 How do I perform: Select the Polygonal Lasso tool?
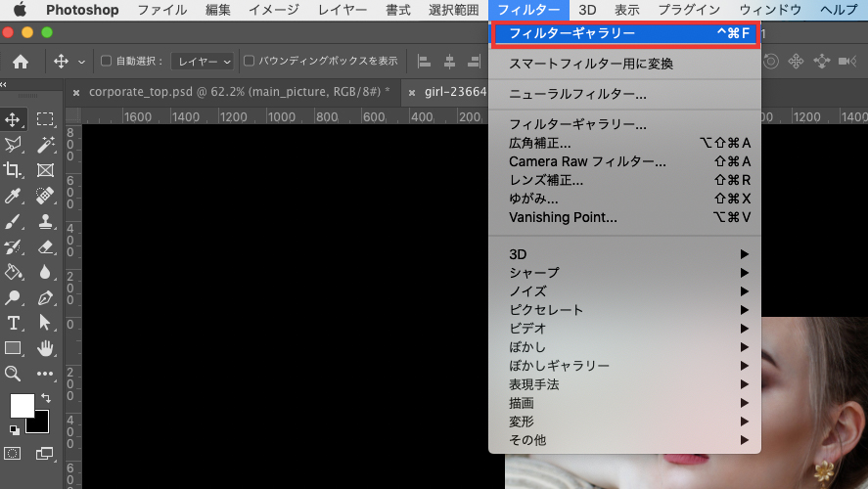[13, 145]
